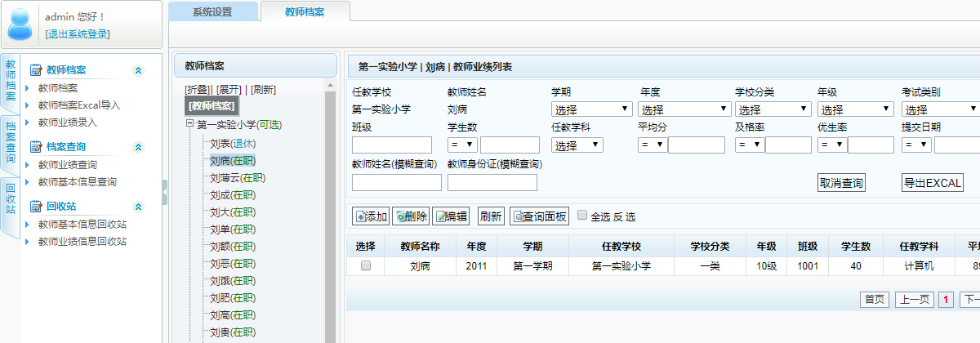980x343 pixels.
Task: Select the [教师档案] tree root node
Action: coord(212,105)
